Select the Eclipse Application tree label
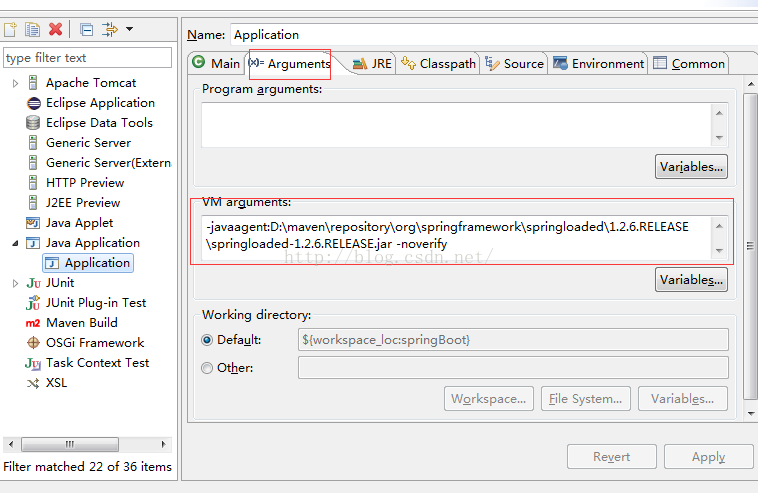Image resolution: width=758 pixels, height=493 pixels. 101,103
